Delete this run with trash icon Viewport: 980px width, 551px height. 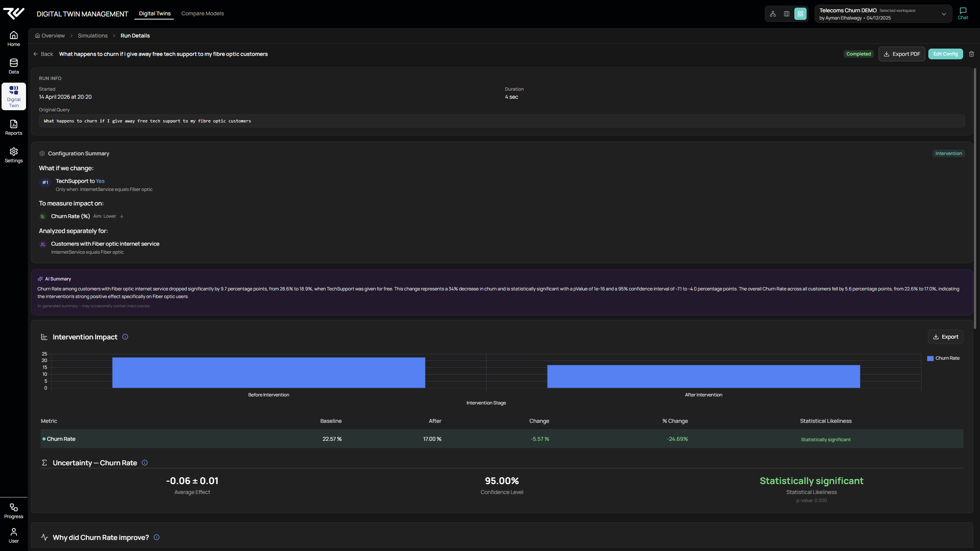tap(971, 54)
